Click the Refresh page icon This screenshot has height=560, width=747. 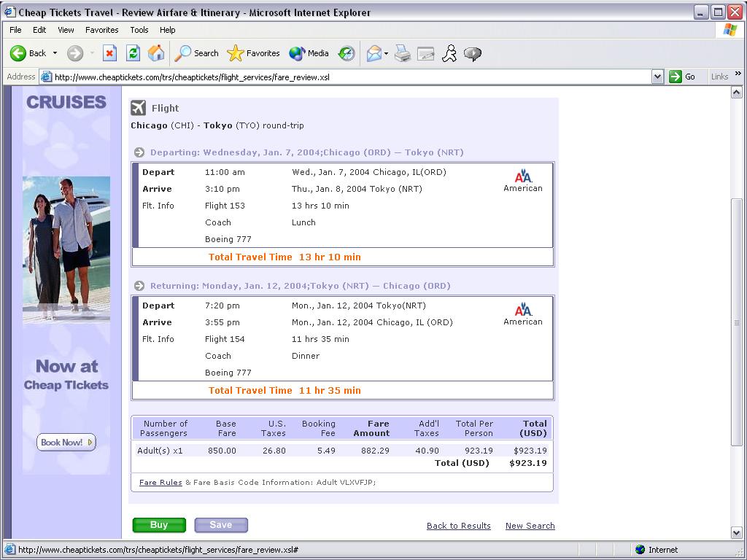click(133, 53)
